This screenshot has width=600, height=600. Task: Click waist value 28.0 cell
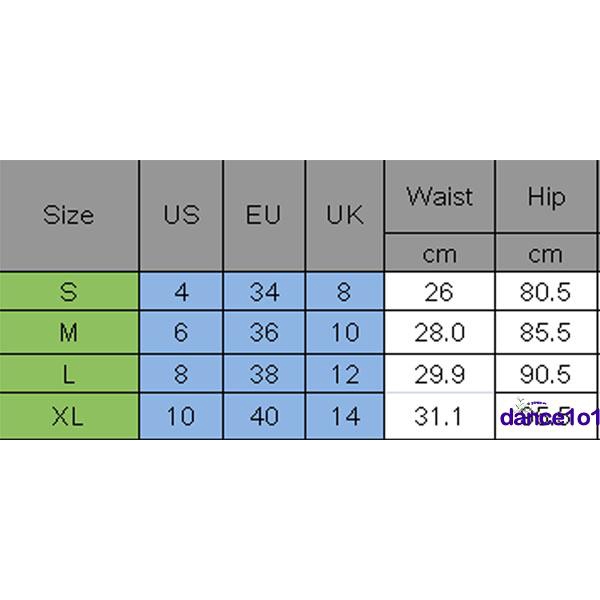(x=439, y=332)
